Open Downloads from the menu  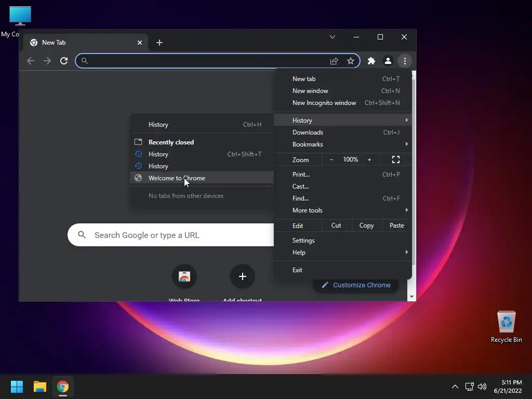pyautogui.click(x=343, y=132)
